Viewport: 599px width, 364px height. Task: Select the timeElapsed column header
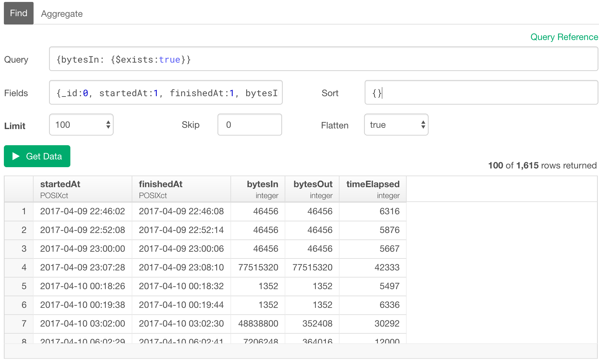373,189
